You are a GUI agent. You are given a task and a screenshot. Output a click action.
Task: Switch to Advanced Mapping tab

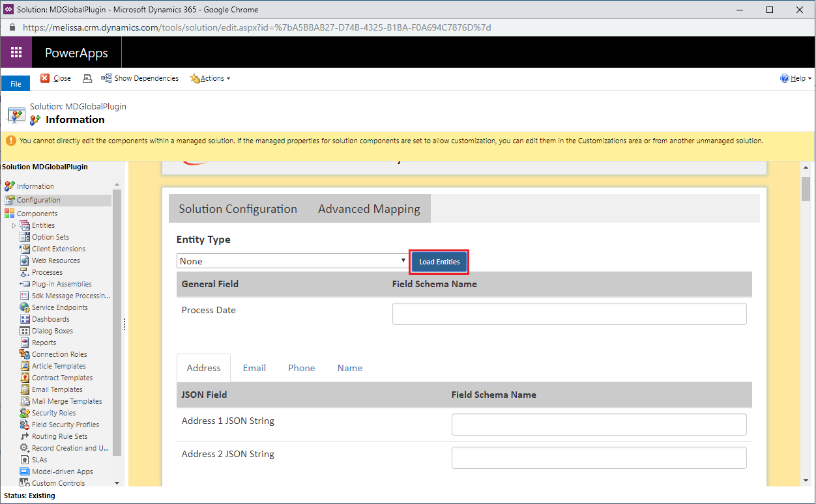click(369, 209)
